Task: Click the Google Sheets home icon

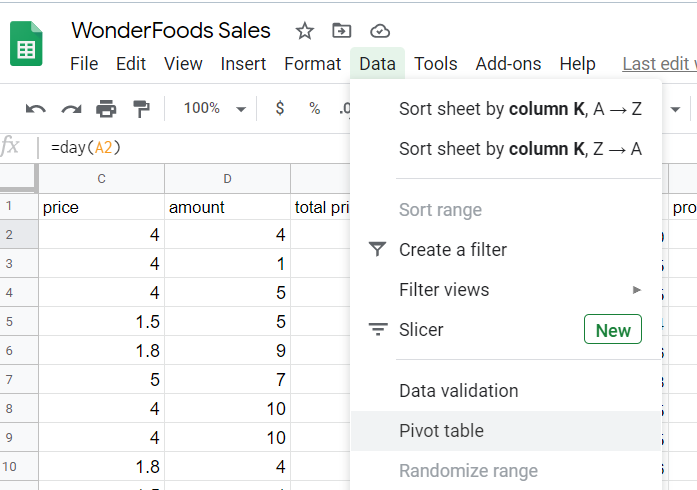Action: [26, 45]
